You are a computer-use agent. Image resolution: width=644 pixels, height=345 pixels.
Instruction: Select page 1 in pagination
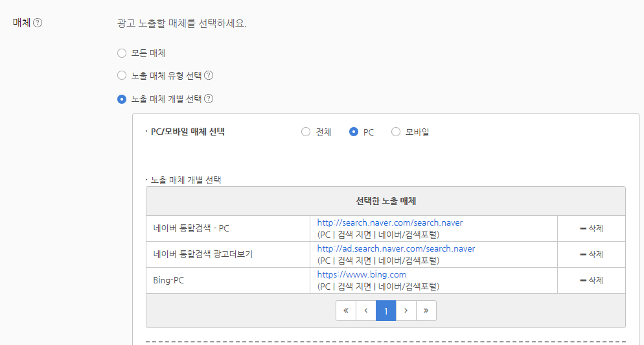tap(386, 311)
